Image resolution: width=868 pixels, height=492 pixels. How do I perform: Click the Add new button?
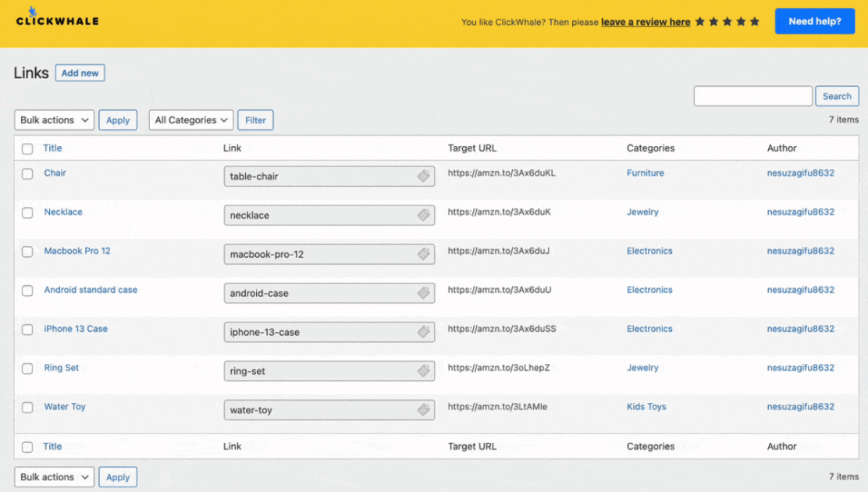80,73
